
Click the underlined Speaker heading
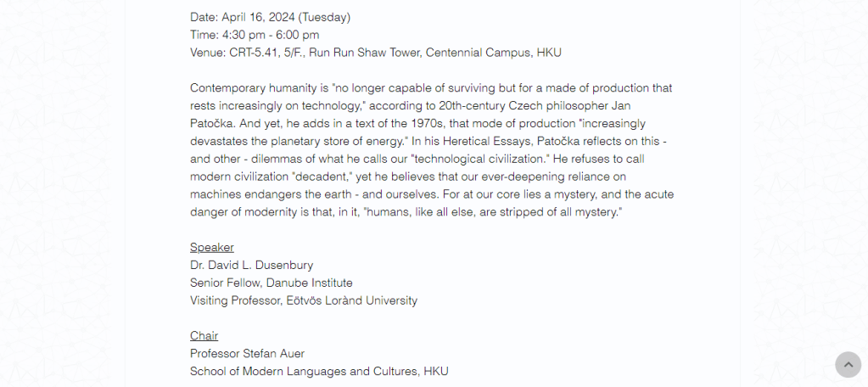(x=211, y=247)
